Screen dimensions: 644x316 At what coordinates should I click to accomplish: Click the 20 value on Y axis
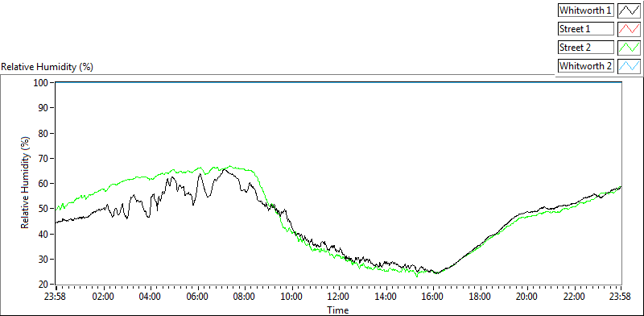[44, 285]
